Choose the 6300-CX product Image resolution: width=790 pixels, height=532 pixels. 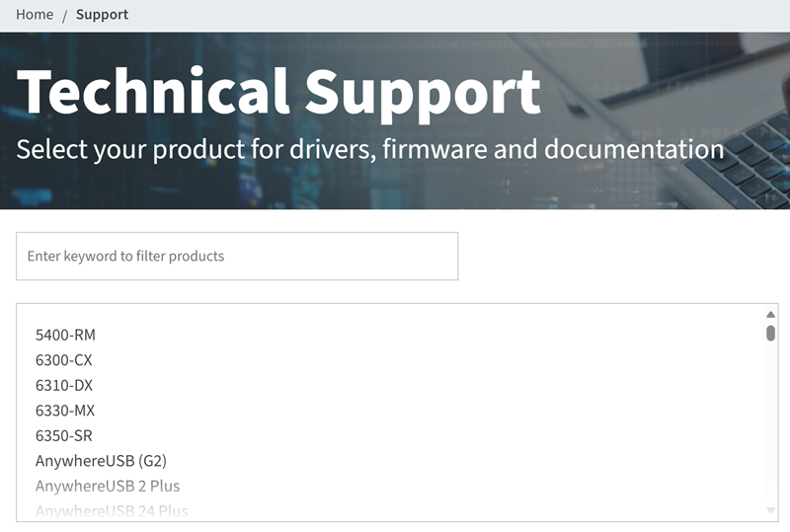coord(64,360)
